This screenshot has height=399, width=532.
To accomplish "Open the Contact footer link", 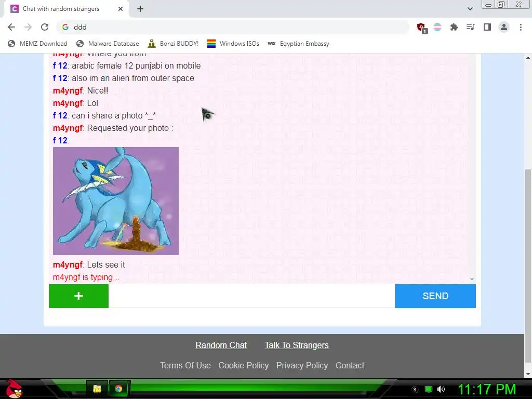I will coord(350,365).
